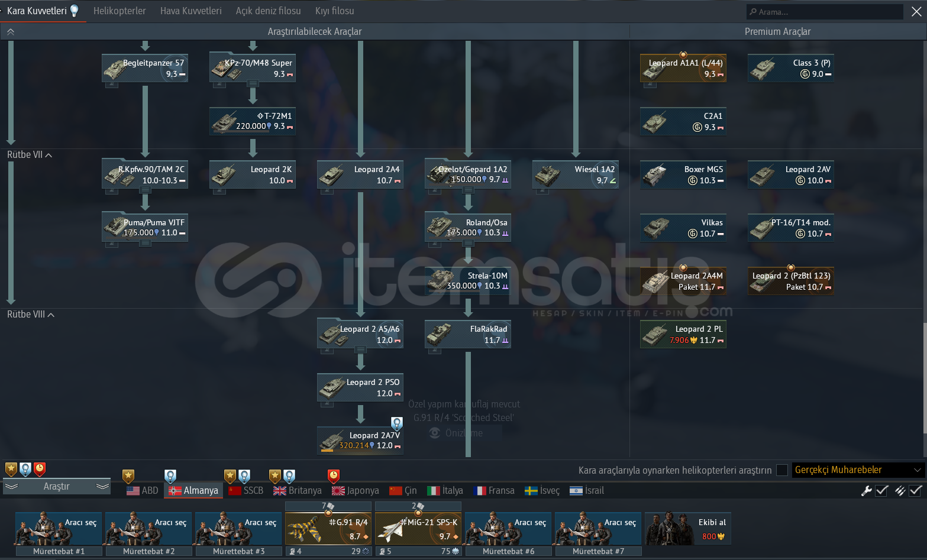Select the premium C2A1 tank
927x560 pixels.
tap(683, 121)
